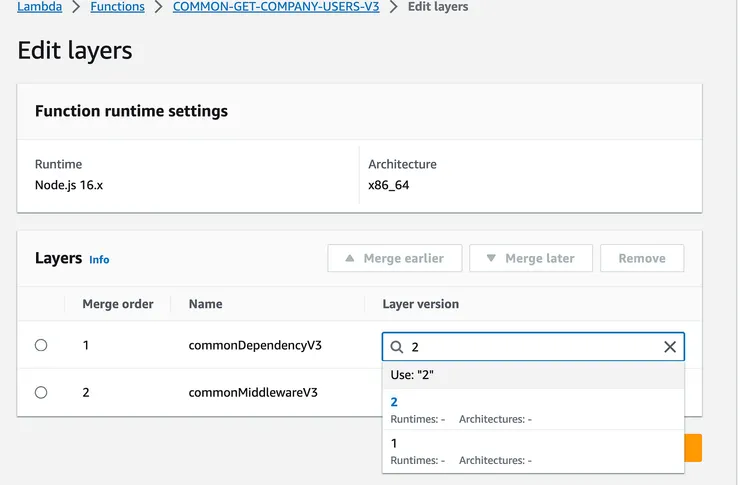Click the Name column header
Image resolution: width=740 pixels, height=485 pixels.
[205, 303]
